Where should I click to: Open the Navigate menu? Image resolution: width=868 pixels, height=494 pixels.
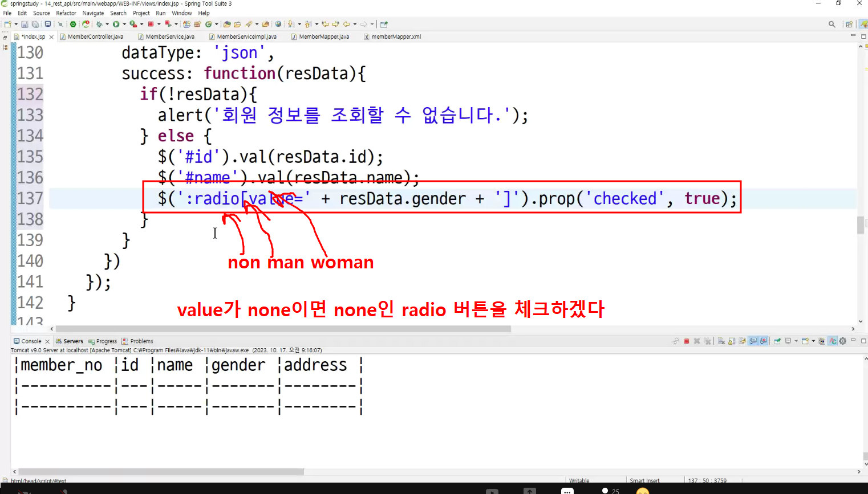pyautogui.click(x=93, y=13)
